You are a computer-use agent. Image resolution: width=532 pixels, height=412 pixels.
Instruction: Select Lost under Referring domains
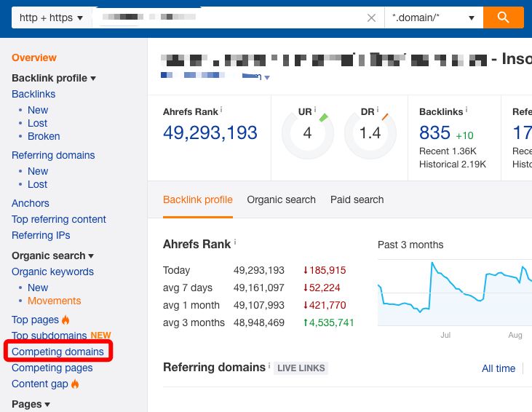37,184
